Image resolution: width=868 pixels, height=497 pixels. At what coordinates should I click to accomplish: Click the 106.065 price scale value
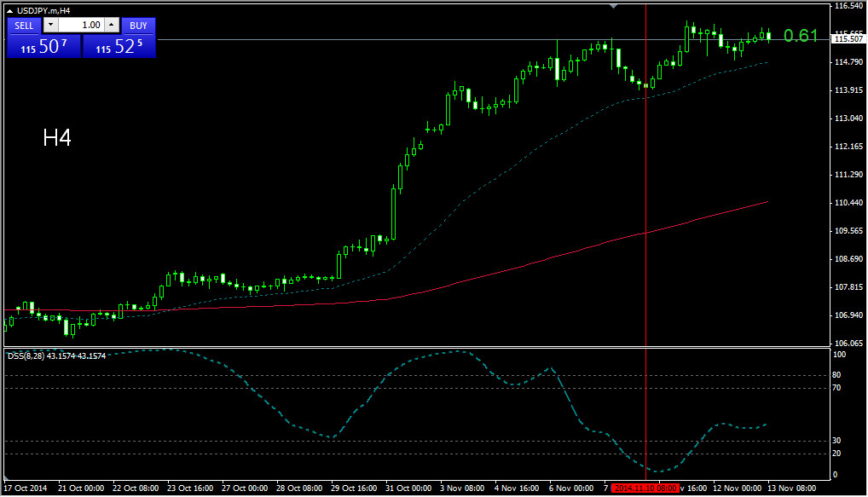(x=849, y=344)
